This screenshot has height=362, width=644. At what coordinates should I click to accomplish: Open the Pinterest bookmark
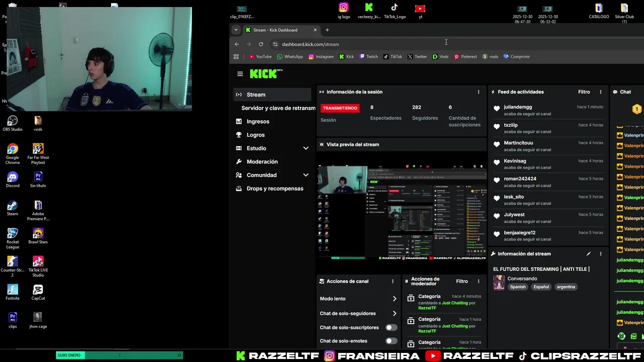click(465, 57)
